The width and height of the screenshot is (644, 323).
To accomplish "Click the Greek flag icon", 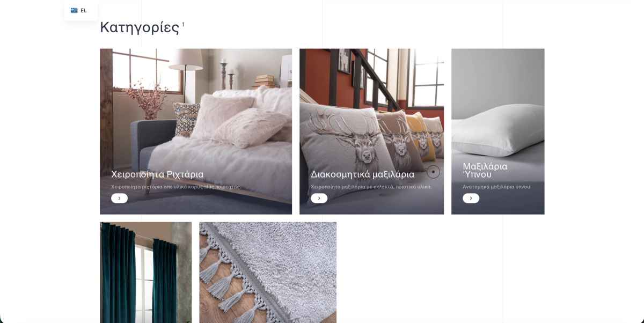I will click(x=74, y=10).
